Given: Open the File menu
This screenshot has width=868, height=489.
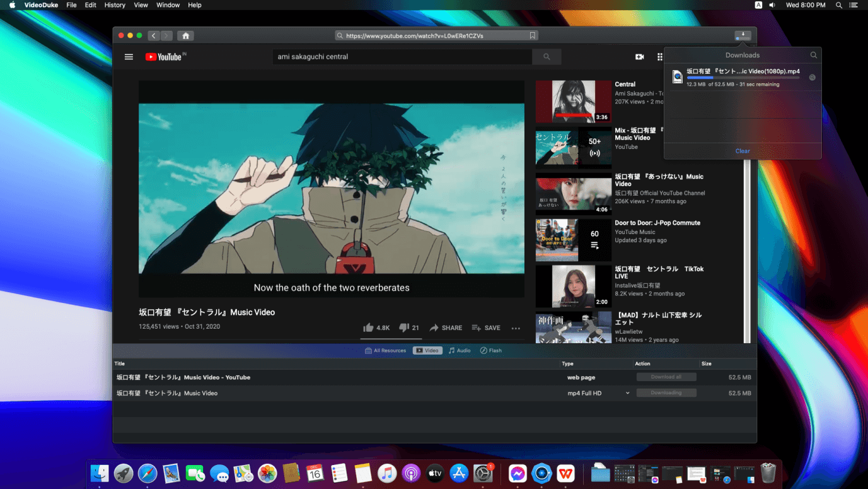Looking at the screenshot, I should point(72,5).
